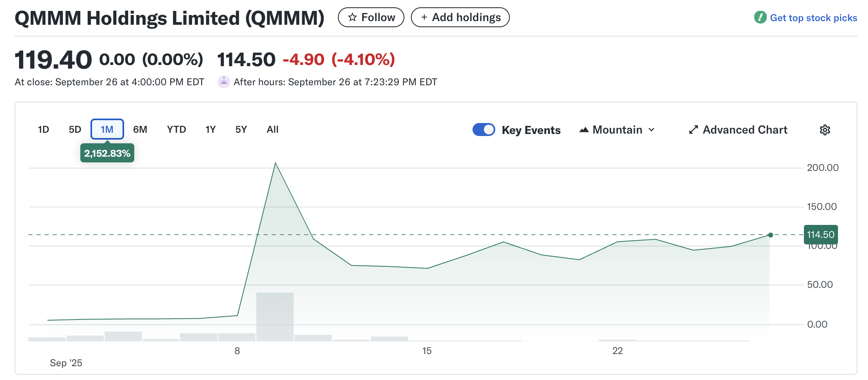Click the Advanced Chart link
This screenshot has width=868, height=380.
pyautogui.click(x=745, y=130)
